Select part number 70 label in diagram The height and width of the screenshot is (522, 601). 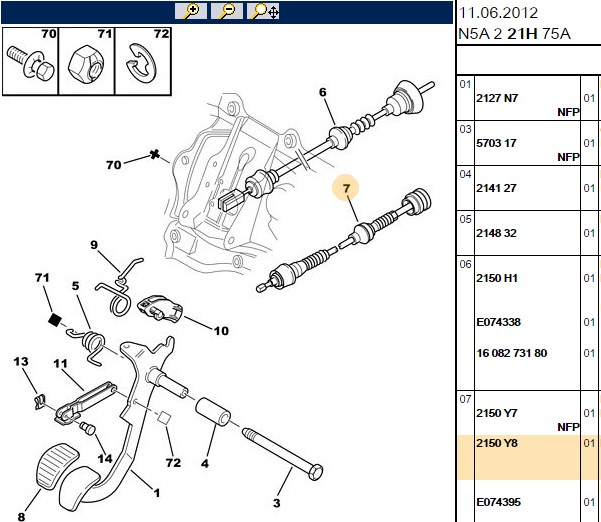click(113, 165)
